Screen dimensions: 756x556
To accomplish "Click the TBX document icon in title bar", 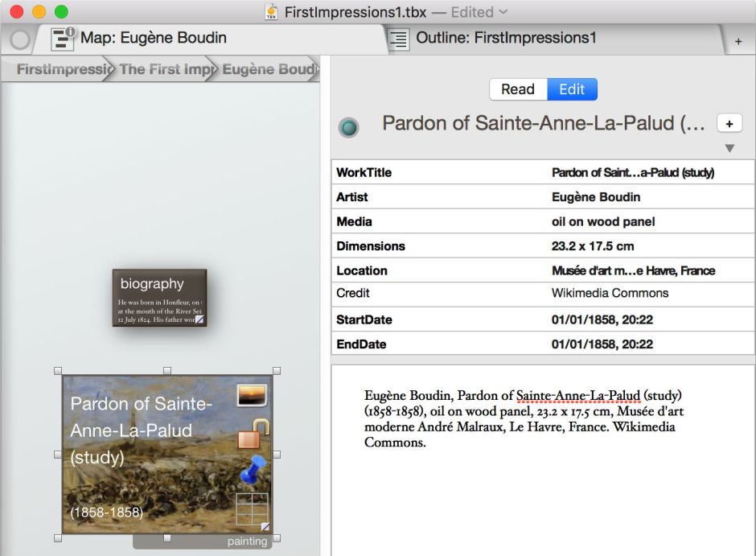I will coord(272,12).
